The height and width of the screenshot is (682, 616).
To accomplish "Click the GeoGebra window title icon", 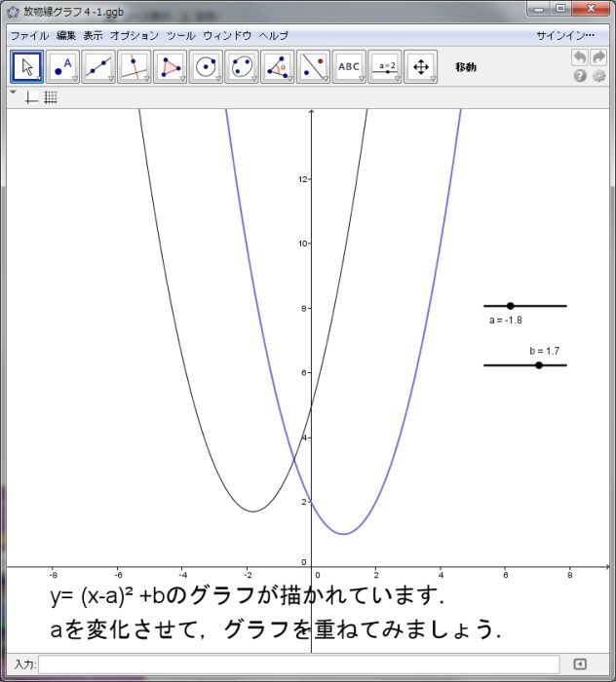I will pyautogui.click(x=13, y=12).
